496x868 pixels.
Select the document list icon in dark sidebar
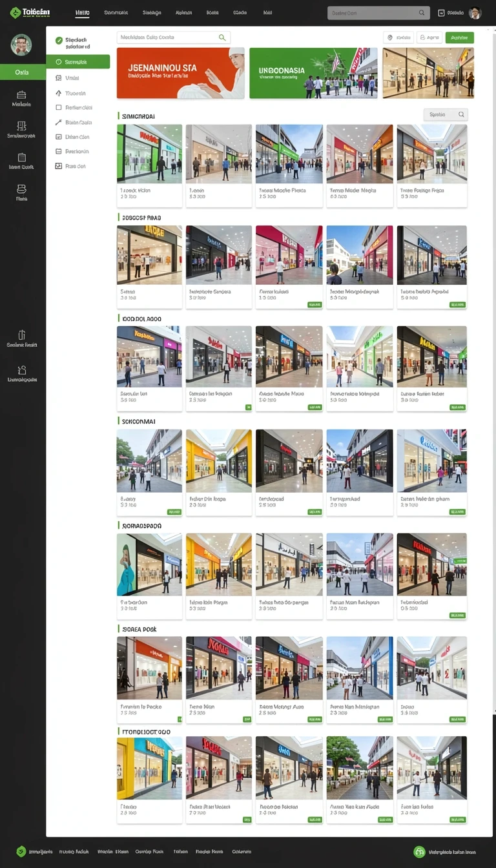coord(21,157)
